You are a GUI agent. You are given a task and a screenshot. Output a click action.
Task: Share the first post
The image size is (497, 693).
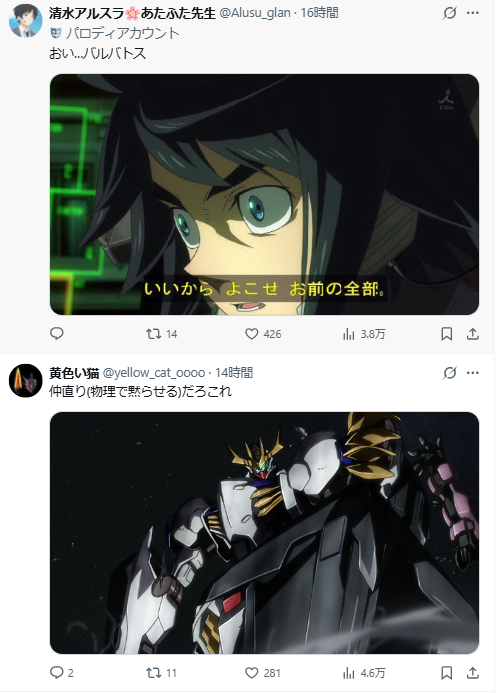pos(473,334)
